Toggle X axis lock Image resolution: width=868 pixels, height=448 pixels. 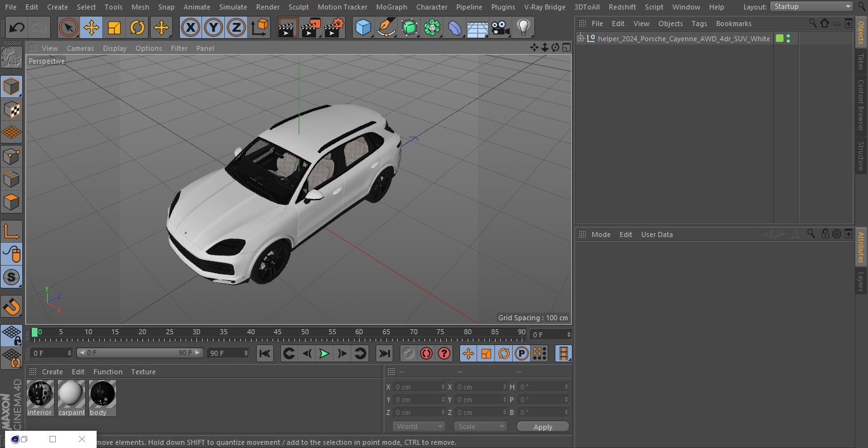click(x=191, y=28)
